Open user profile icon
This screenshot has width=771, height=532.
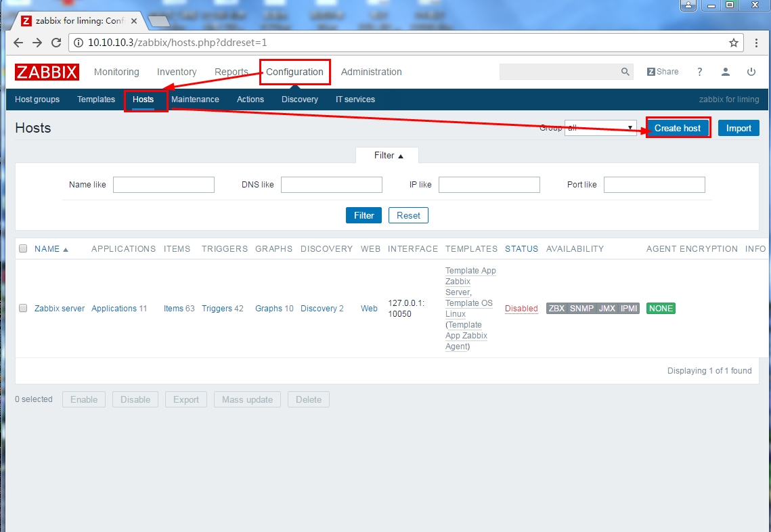click(x=725, y=72)
